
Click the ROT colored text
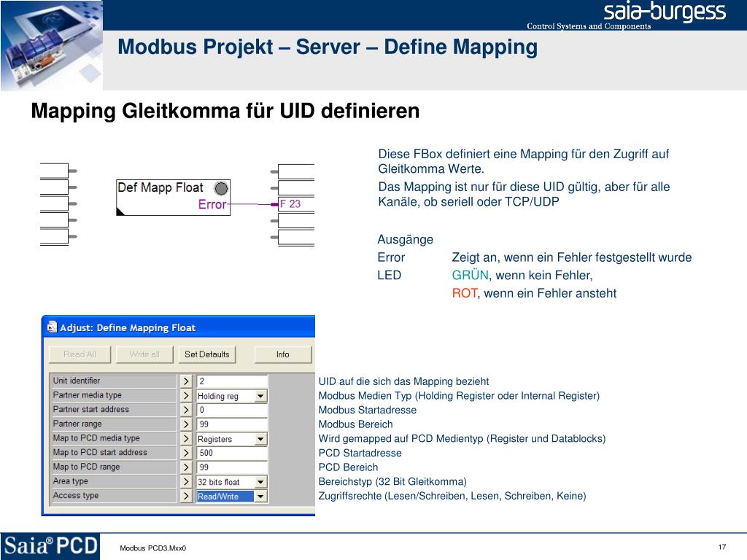[465, 293]
